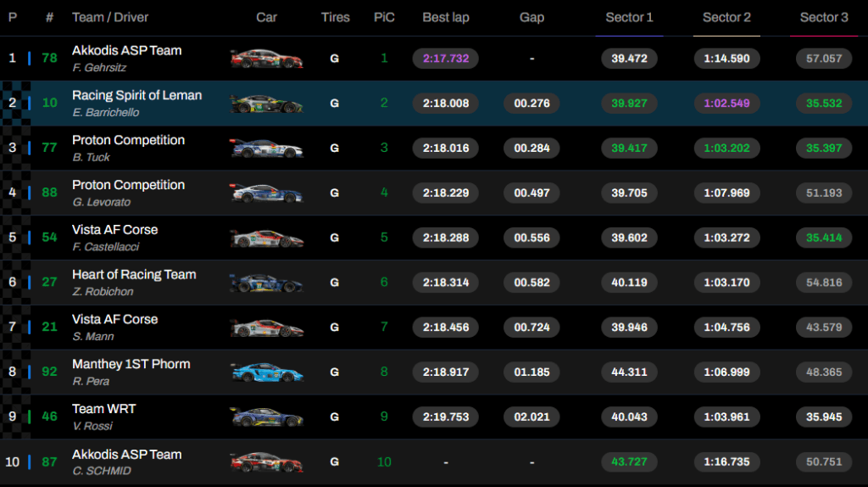
Task: Click the Heart of Racing Team car image
Action: [266, 283]
